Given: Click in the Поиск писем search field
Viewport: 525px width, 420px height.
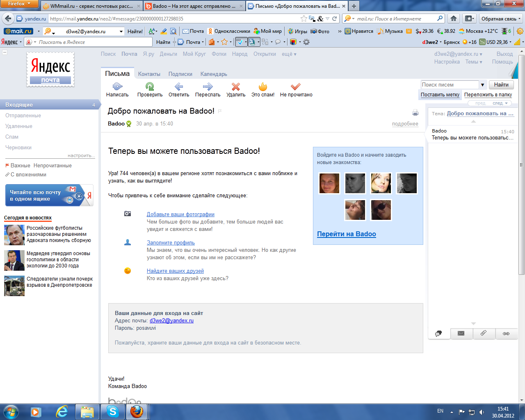Looking at the screenshot, I should (x=450, y=85).
